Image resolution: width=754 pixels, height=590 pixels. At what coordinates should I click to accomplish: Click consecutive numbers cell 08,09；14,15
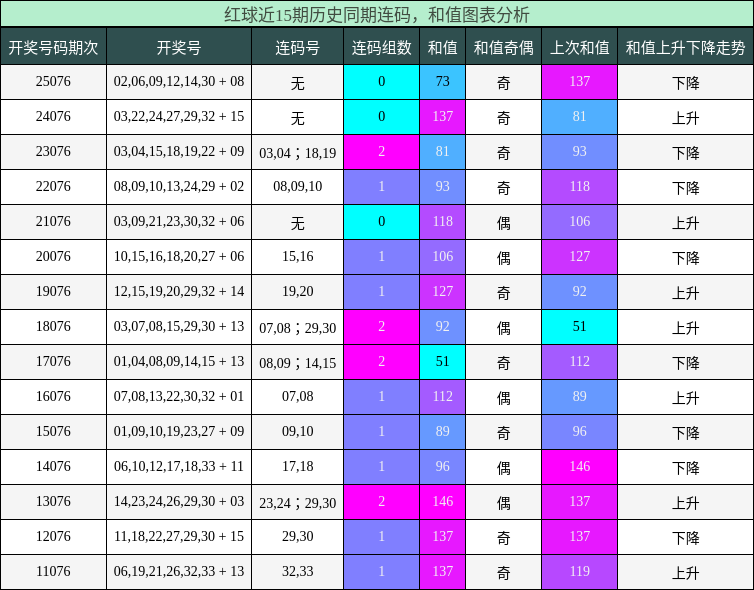coord(298,362)
